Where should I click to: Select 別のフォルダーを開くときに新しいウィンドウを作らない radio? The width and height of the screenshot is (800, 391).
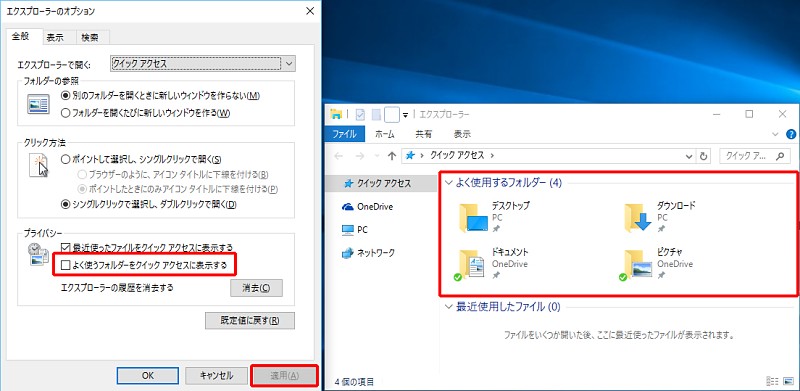coord(65,95)
